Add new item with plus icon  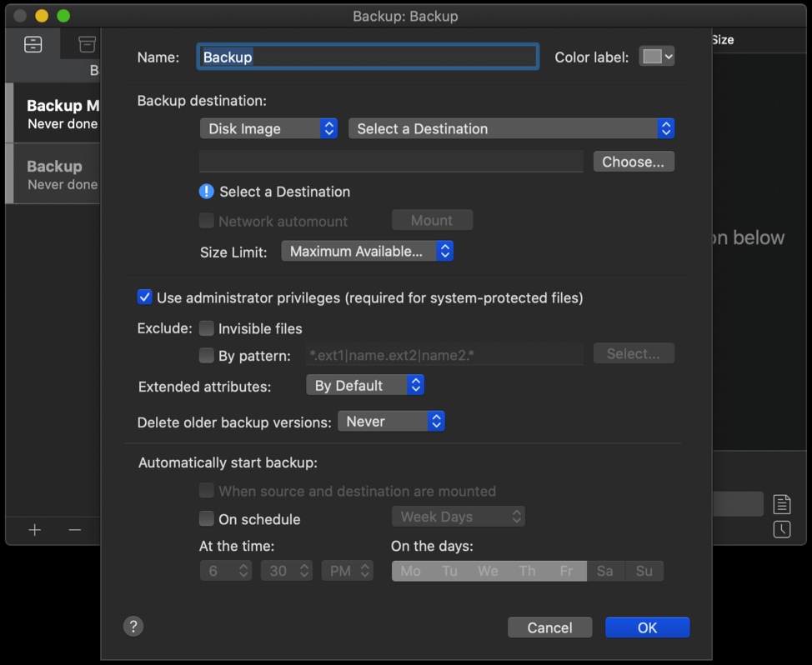[35, 530]
